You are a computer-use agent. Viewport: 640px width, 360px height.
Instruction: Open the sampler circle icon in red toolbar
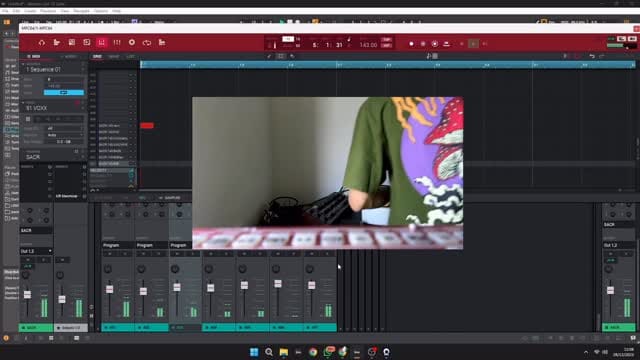pyautogui.click(x=132, y=42)
